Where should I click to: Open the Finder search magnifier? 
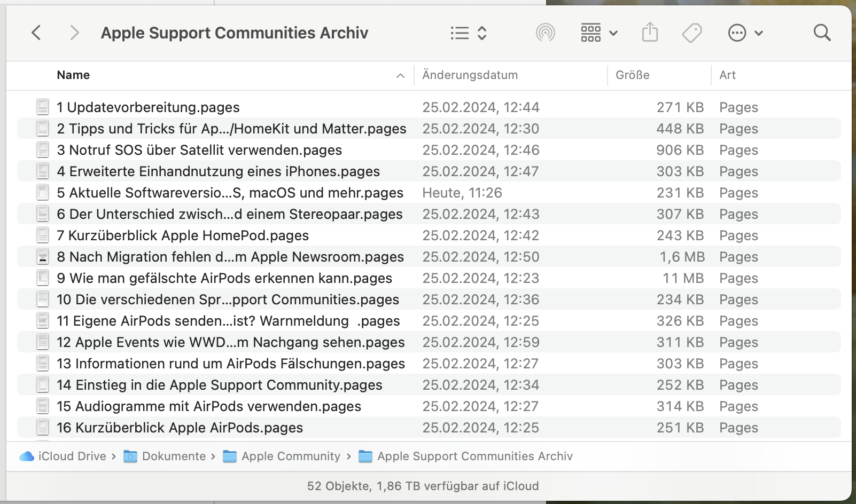pyautogui.click(x=822, y=33)
